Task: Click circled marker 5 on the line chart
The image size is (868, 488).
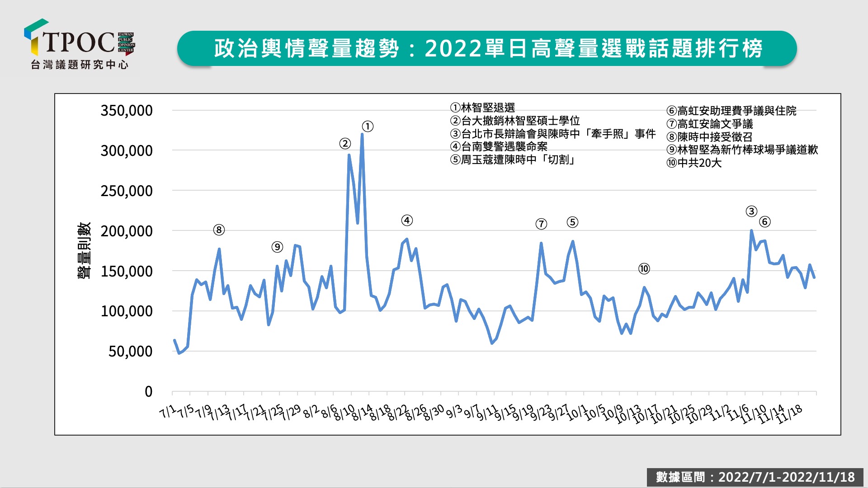Action: pos(572,222)
